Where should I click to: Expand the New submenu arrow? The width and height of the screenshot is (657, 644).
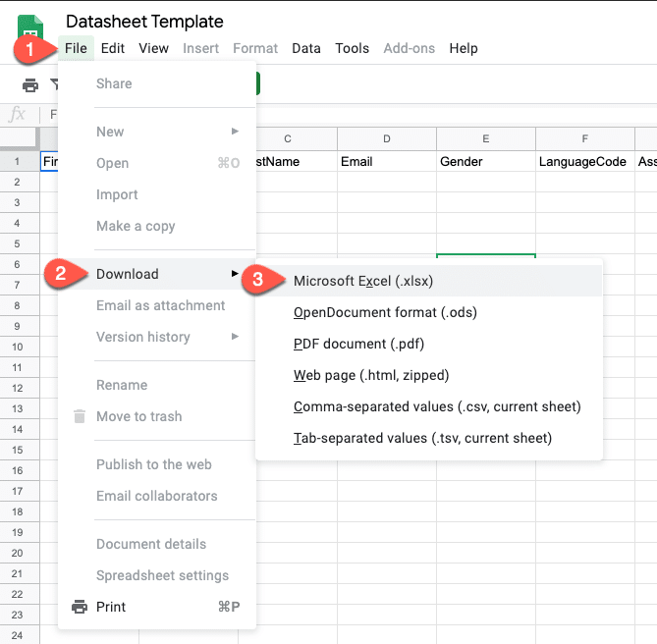point(235,132)
